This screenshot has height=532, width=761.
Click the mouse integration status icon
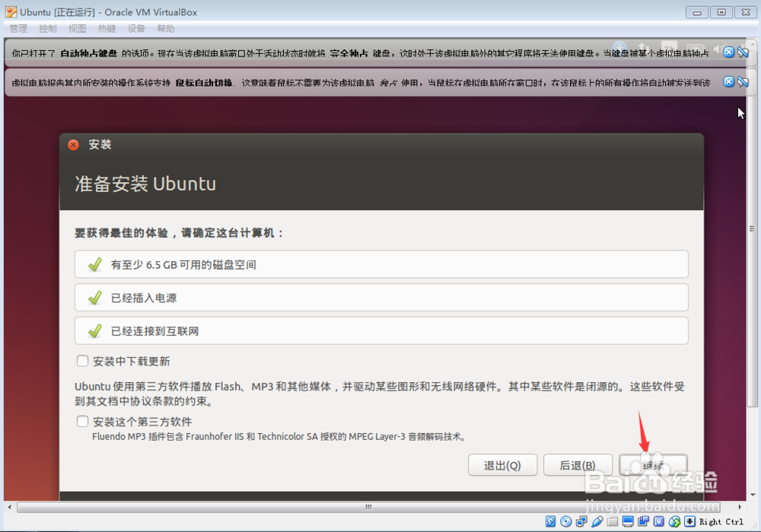pos(673,521)
